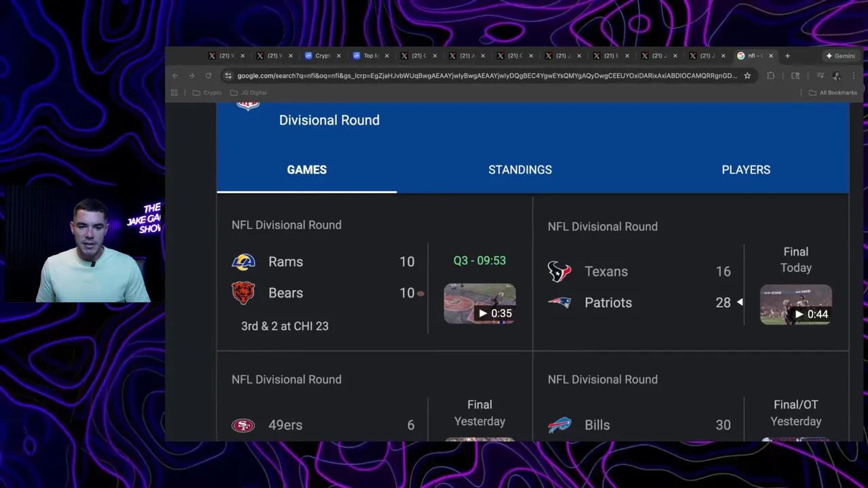Open the PLAYERS tab
Screen dimensions: 868x488
point(746,170)
